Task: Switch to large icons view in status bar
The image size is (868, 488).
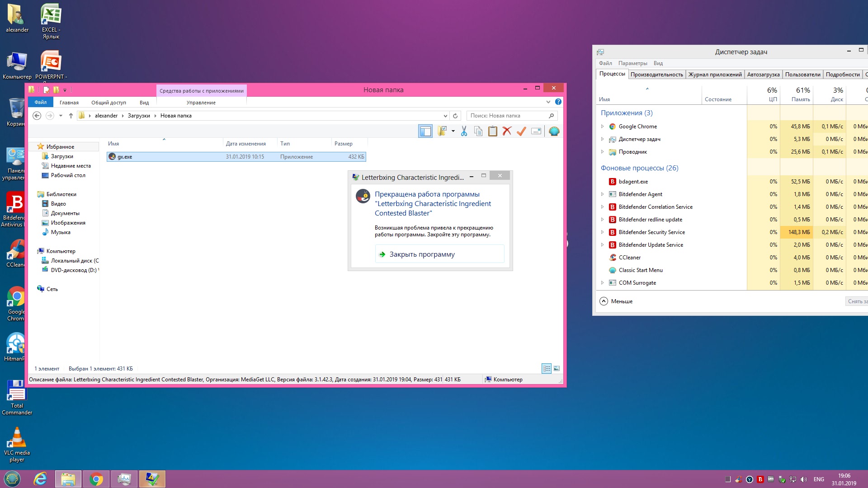Action: (x=557, y=369)
